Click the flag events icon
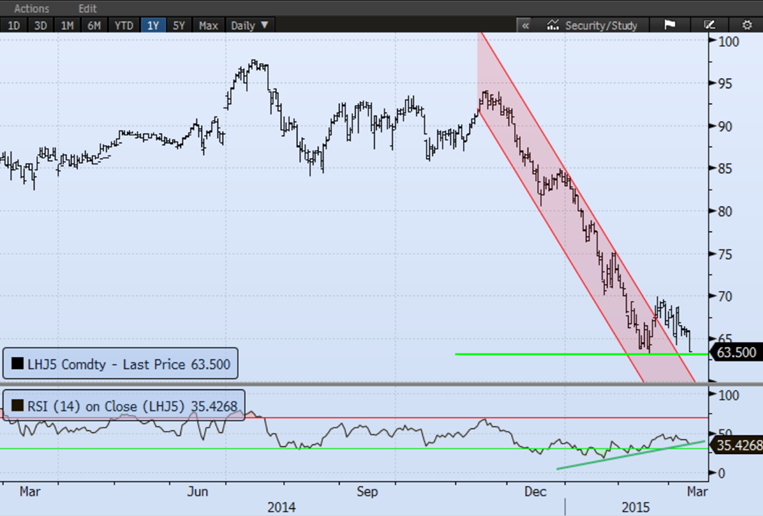 670,24
